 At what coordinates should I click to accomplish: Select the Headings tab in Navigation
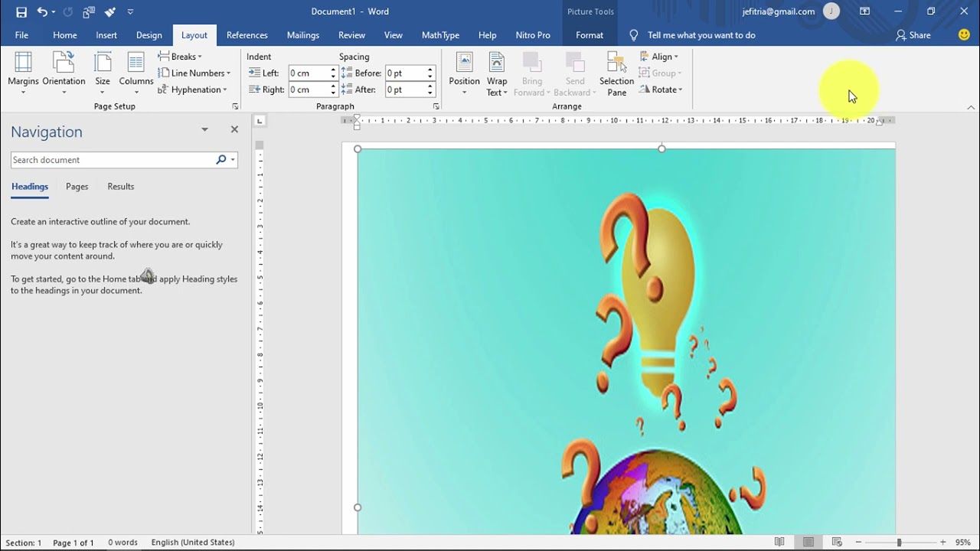pyautogui.click(x=30, y=187)
